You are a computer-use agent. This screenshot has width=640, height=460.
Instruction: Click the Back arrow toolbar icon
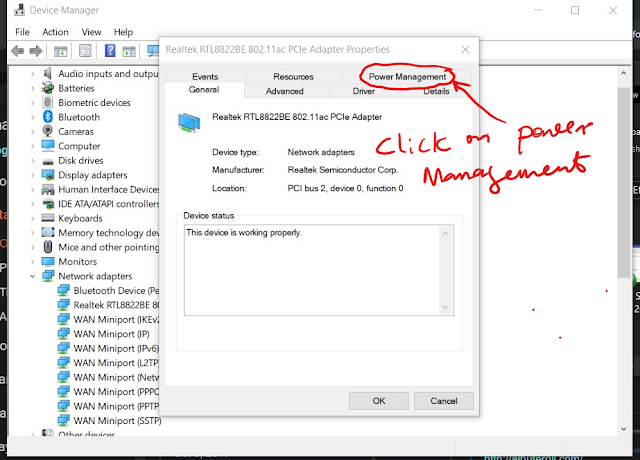pos(18,51)
